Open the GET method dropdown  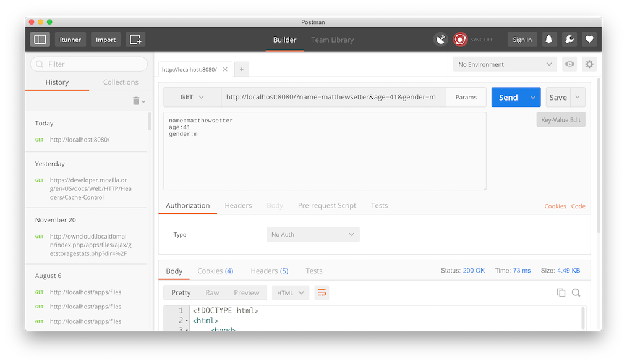pos(192,97)
